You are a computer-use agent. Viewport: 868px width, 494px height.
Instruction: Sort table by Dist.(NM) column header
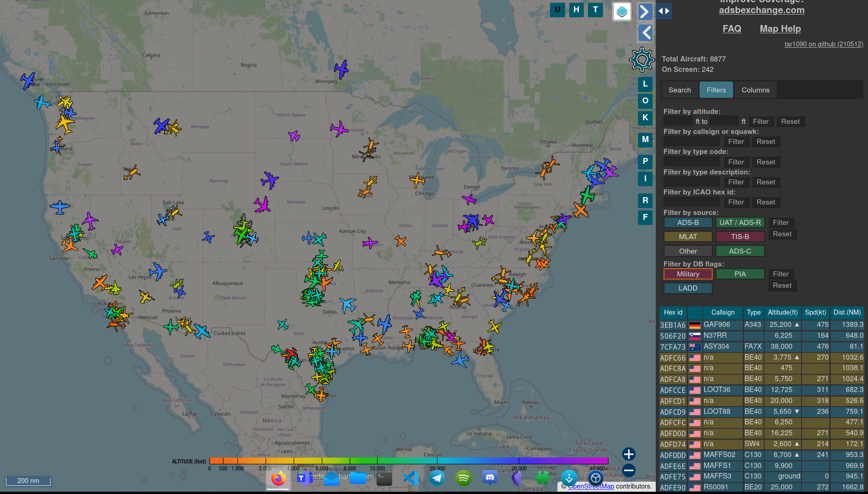coord(847,312)
